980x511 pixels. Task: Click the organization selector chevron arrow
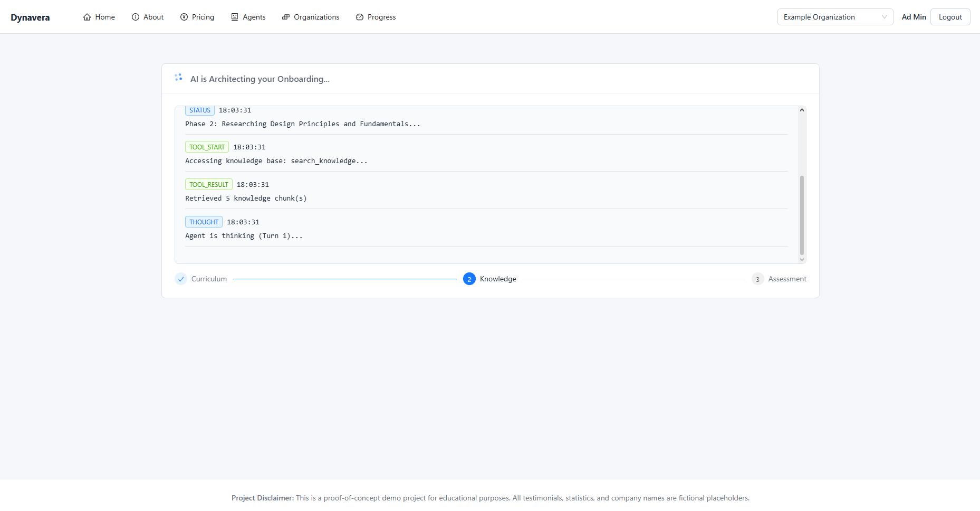tap(885, 17)
